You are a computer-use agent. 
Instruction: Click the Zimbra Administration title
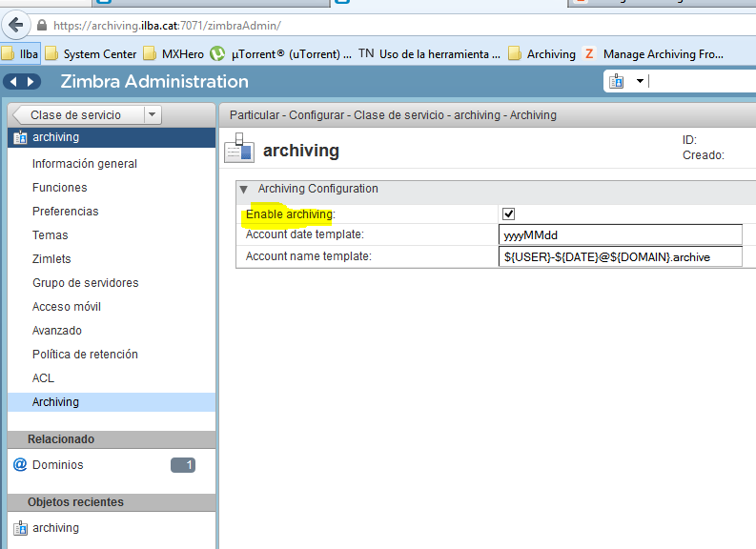coord(154,81)
